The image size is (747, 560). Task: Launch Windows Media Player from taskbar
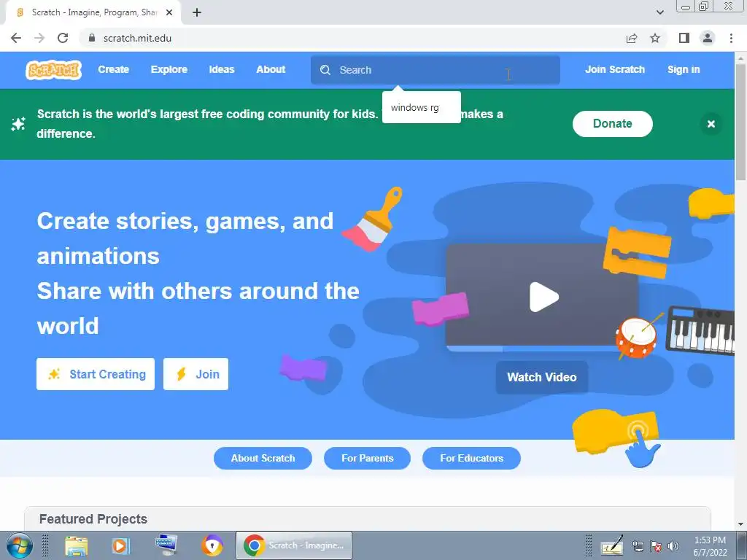tap(120, 545)
